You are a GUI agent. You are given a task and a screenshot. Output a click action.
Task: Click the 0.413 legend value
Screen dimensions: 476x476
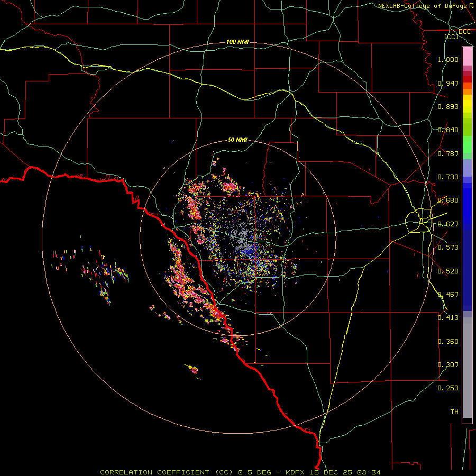(x=448, y=318)
